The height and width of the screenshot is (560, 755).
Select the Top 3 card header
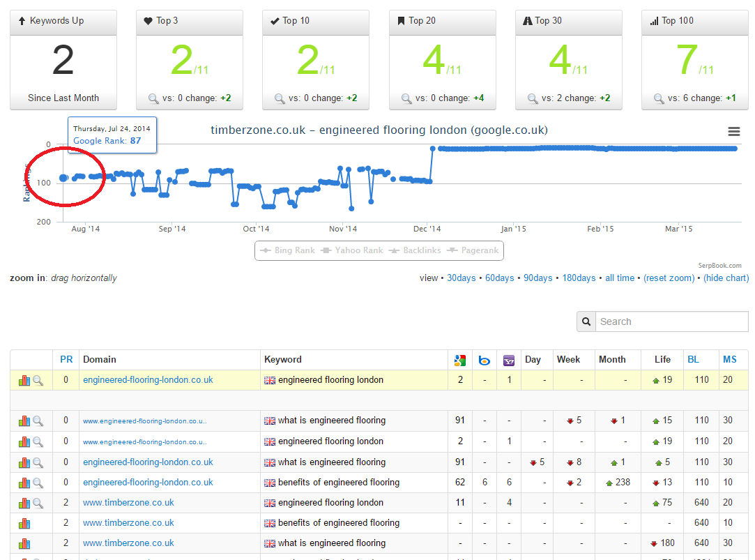190,22
